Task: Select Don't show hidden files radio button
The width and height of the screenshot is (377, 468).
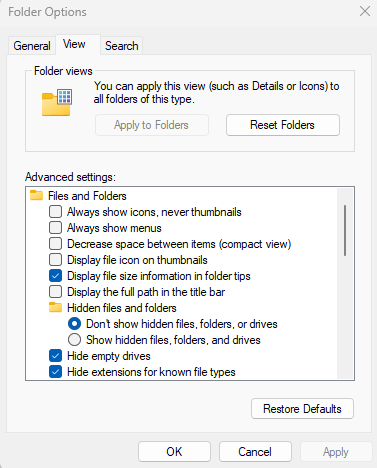Action: (x=74, y=324)
